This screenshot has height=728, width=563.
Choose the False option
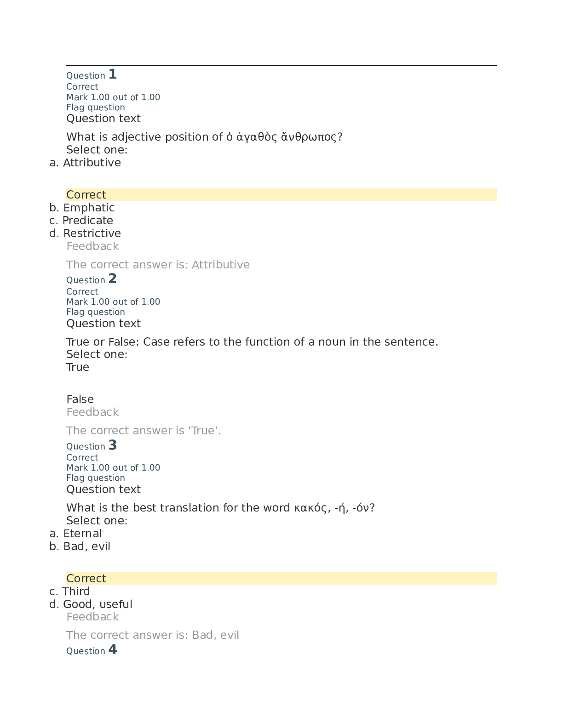tap(80, 399)
